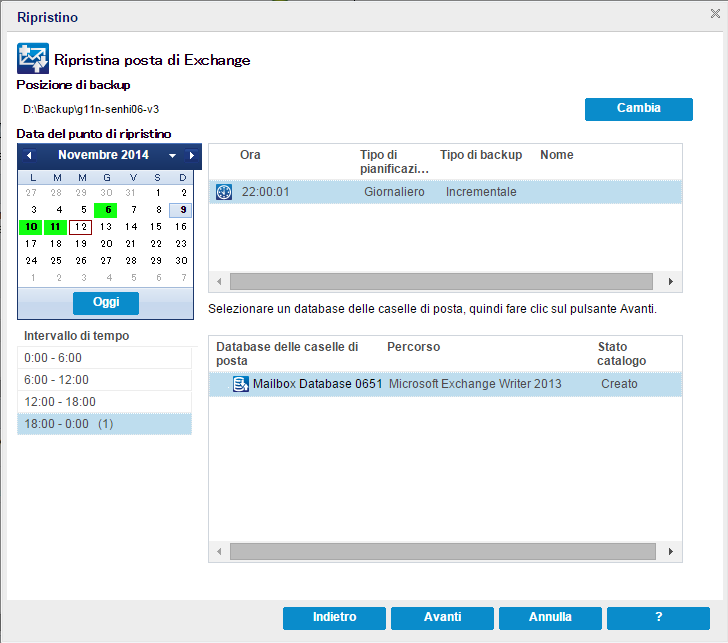This screenshot has height=643, width=728.
Task: Click right arrow of recovery points scrollbar
Action: [x=670, y=281]
